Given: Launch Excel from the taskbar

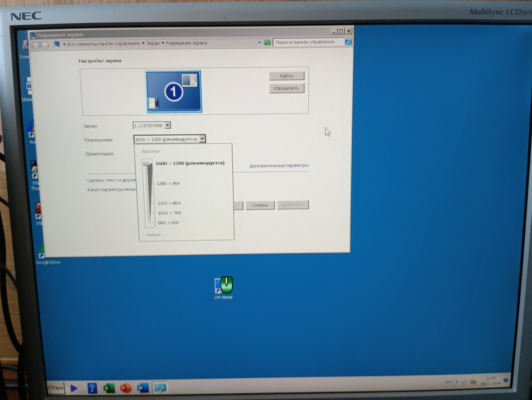Looking at the screenshot, I should [x=109, y=388].
